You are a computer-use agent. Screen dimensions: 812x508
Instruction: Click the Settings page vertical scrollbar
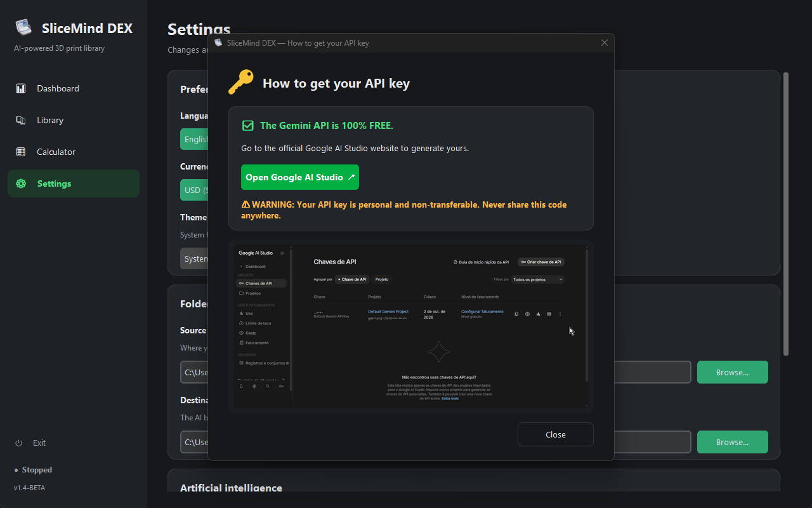tap(786, 213)
